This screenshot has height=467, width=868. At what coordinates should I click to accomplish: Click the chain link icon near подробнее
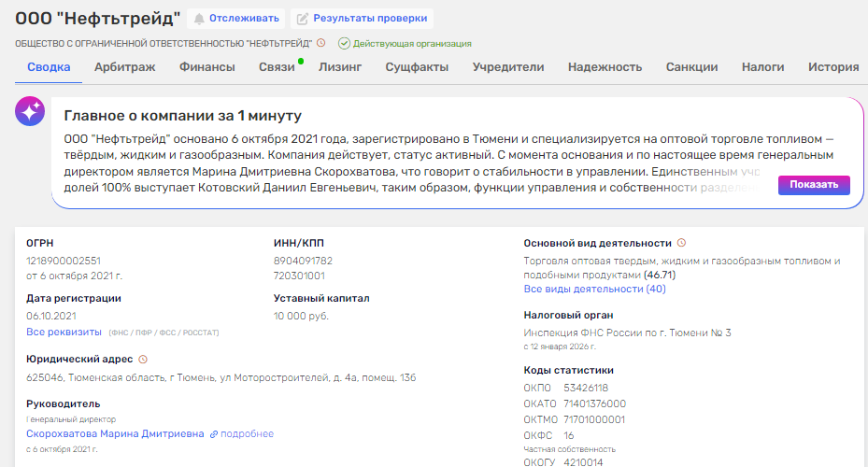214,434
